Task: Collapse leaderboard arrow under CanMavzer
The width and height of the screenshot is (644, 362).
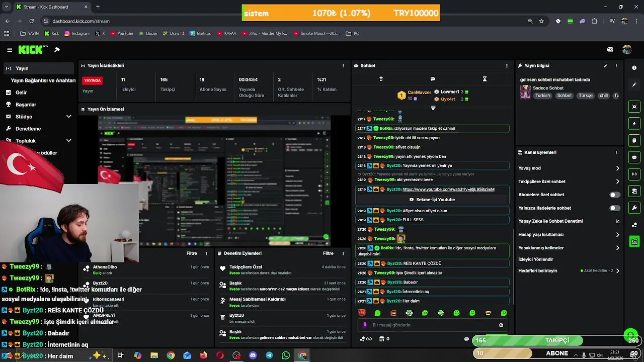Action: tap(433, 108)
